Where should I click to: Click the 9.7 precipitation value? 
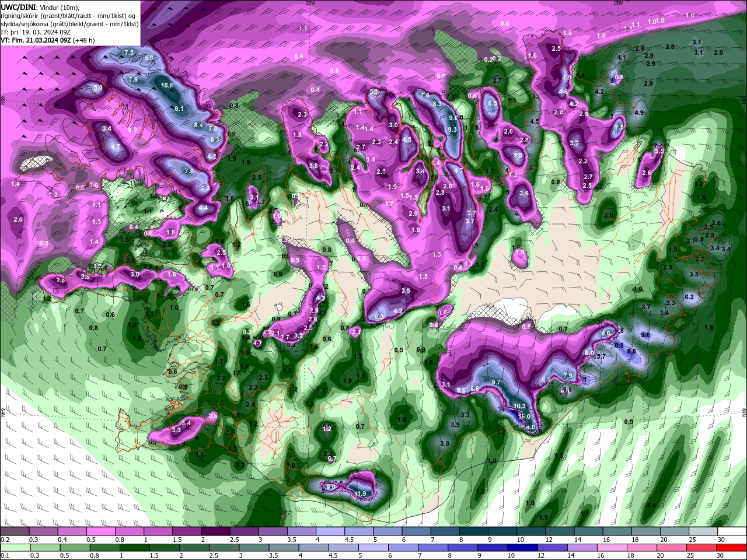497,382
